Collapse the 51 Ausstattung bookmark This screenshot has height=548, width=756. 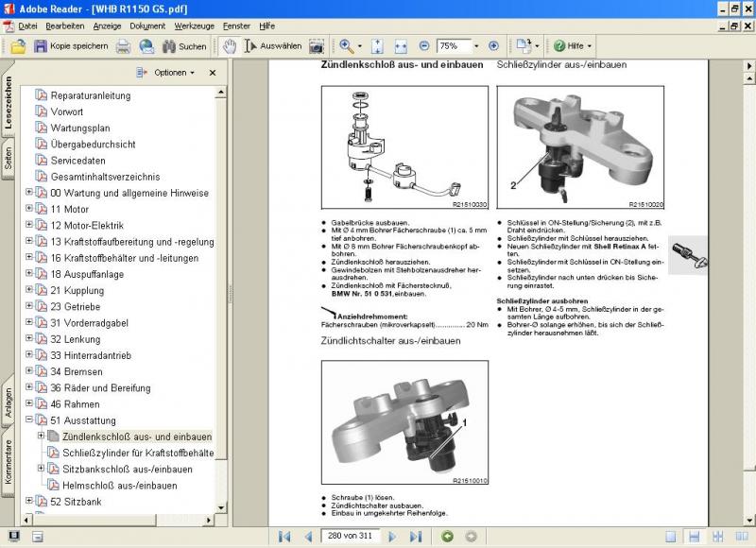point(29,420)
